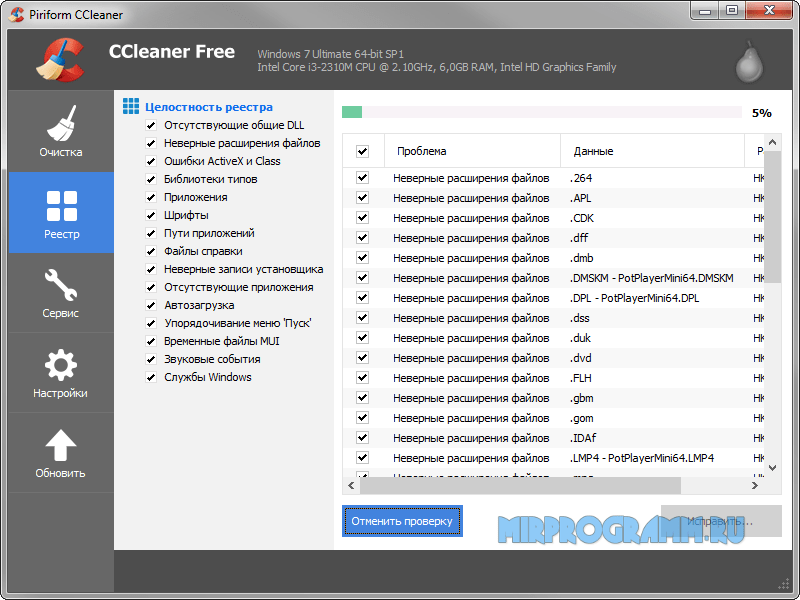Uncheck the .dff result row checkbox
The width and height of the screenshot is (800, 600).
[362, 237]
